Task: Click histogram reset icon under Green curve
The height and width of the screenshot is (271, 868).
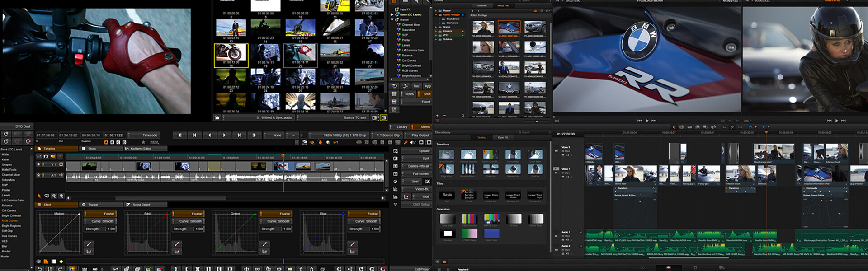Action: pyautogui.click(x=264, y=251)
